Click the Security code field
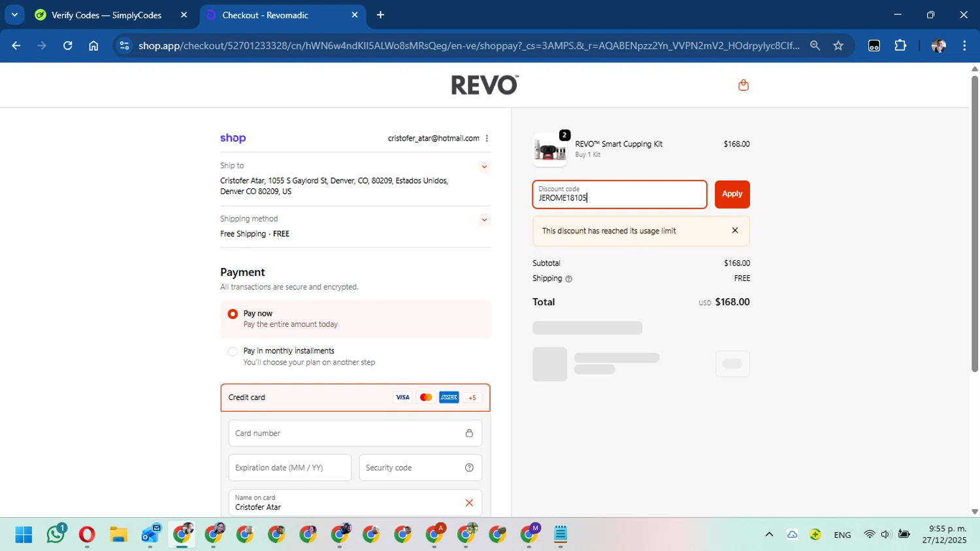980x551 pixels. tap(421, 468)
